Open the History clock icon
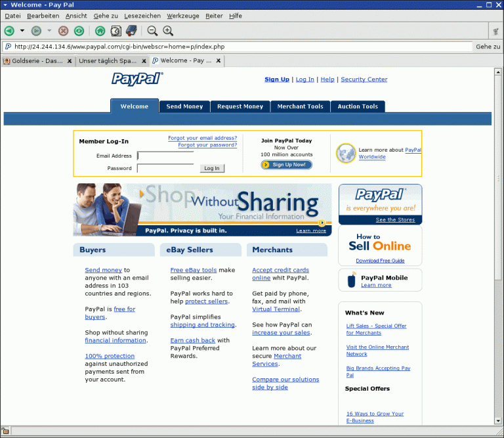This screenshot has width=504, height=438. click(x=116, y=31)
